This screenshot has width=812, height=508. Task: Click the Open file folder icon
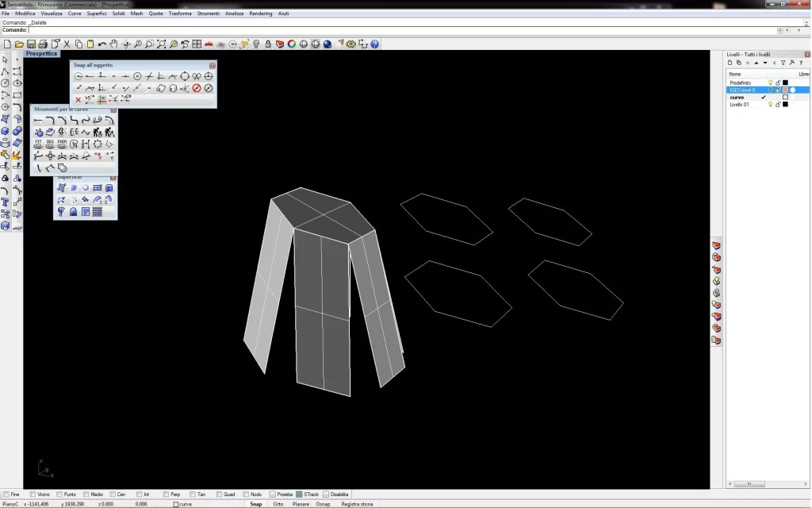click(x=19, y=44)
